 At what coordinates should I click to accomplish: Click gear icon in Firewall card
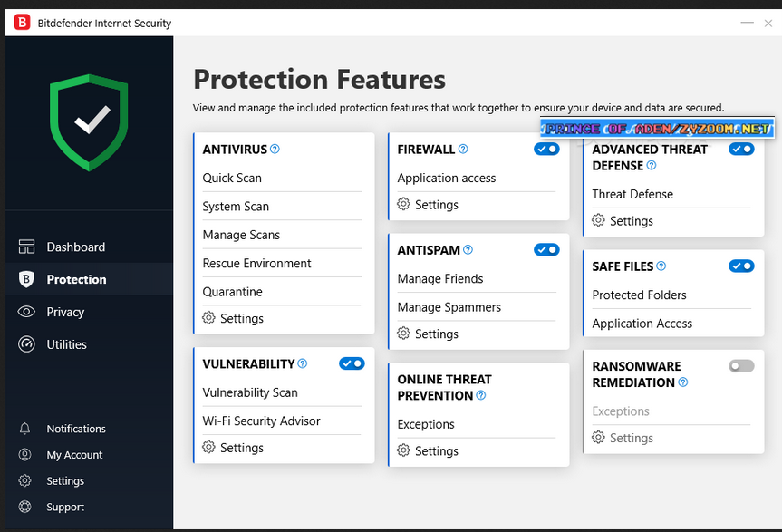pos(403,204)
